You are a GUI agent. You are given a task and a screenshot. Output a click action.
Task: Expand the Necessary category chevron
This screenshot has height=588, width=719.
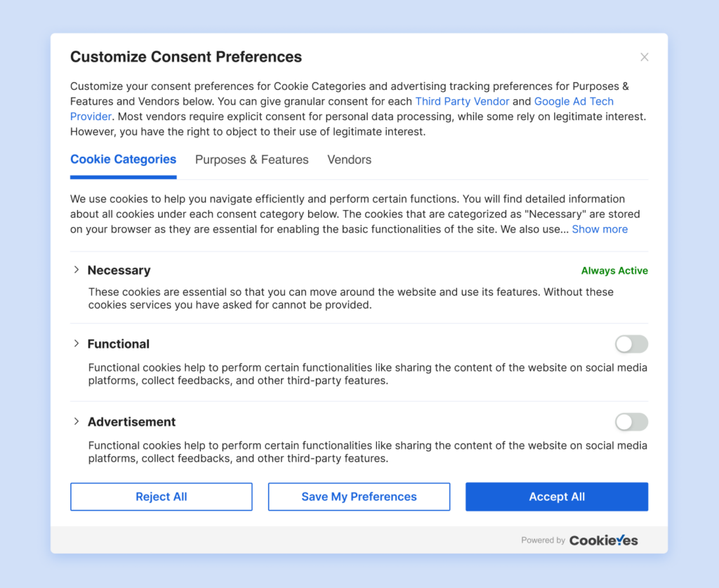77,270
